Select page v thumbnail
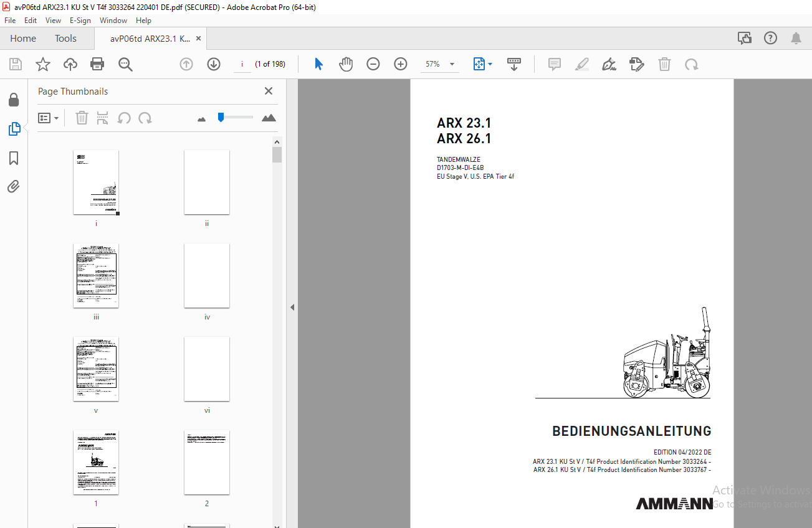The image size is (812, 528). click(96, 369)
